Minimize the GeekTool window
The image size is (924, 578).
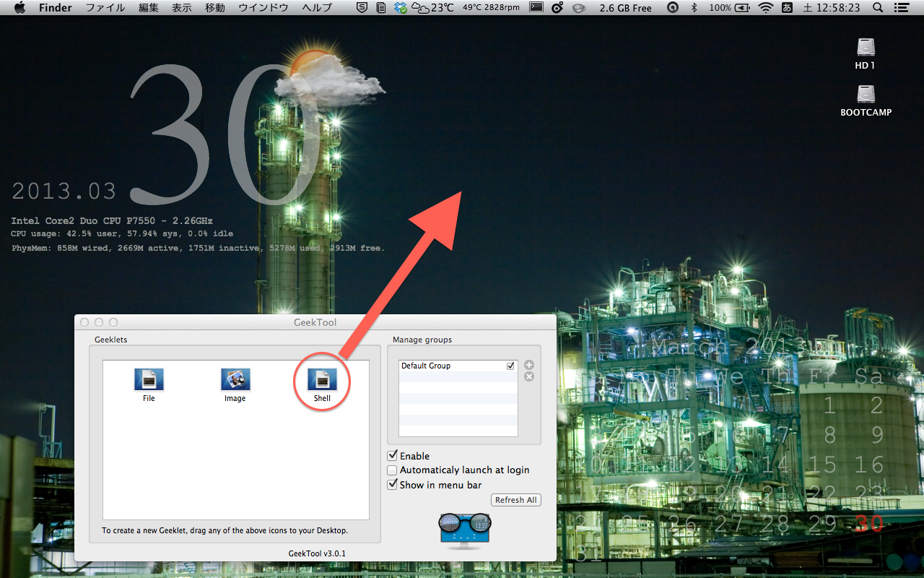99,322
